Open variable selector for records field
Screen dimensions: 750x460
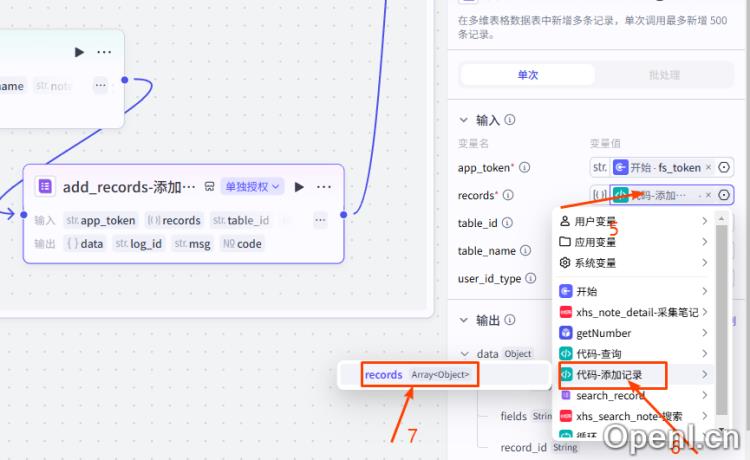tap(724, 195)
